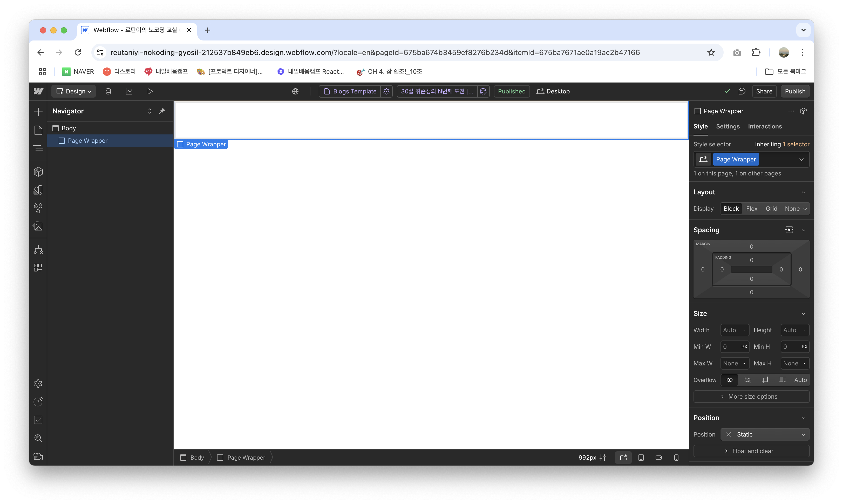Toggle the spacing presets icon

(x=789, y=230)
